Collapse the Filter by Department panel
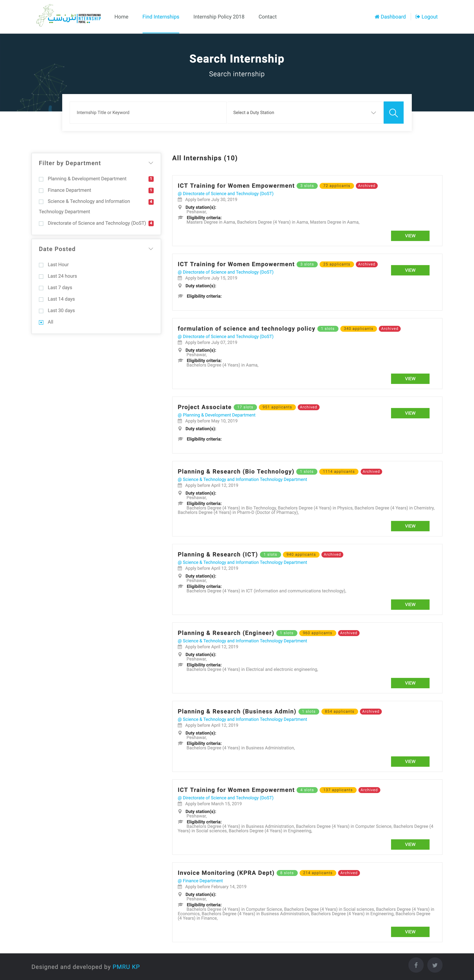The image size is (474, 980). (x=151, y=163)
